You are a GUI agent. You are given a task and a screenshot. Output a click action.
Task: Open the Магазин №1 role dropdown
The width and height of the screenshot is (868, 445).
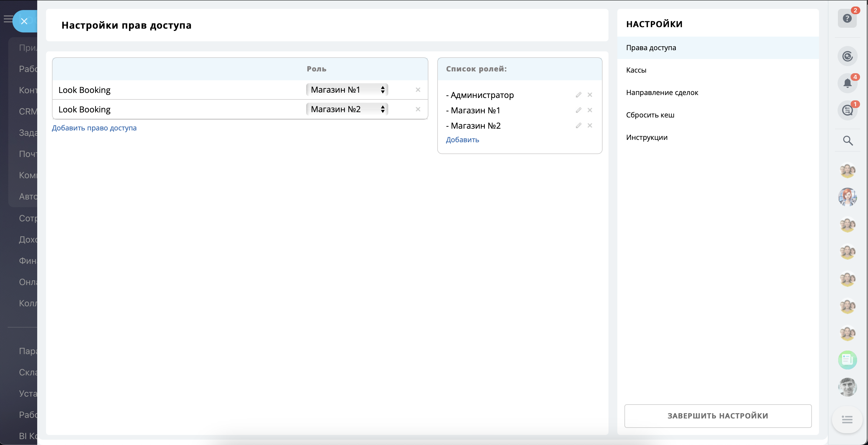click(347, 90)
